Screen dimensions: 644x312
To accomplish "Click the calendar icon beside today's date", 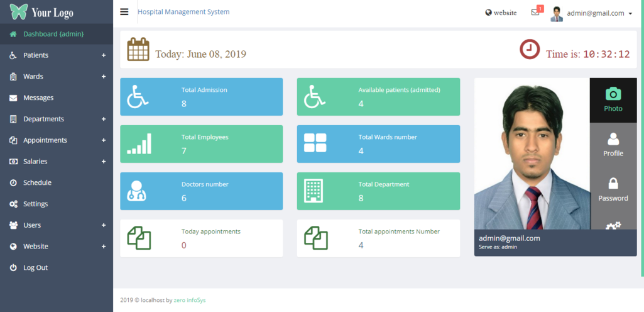I will pos(138,50).
